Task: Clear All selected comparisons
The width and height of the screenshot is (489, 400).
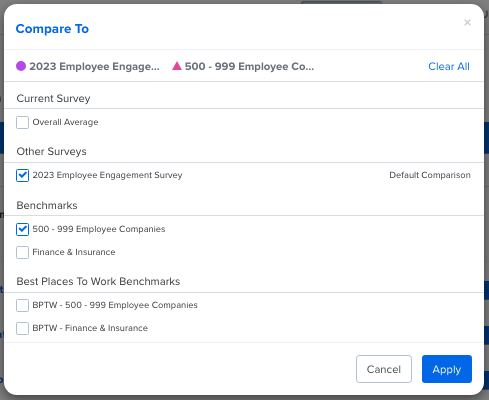Action: [x=449, y=66]
